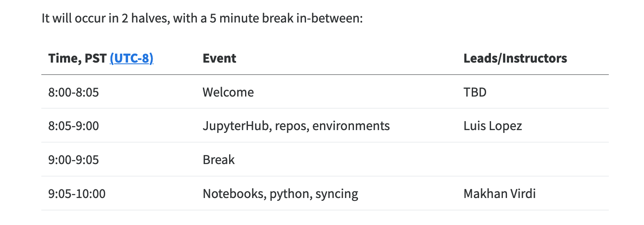Select the Break event cell
Viewport: 644px width, 225px height.
(x=219, y=160)
